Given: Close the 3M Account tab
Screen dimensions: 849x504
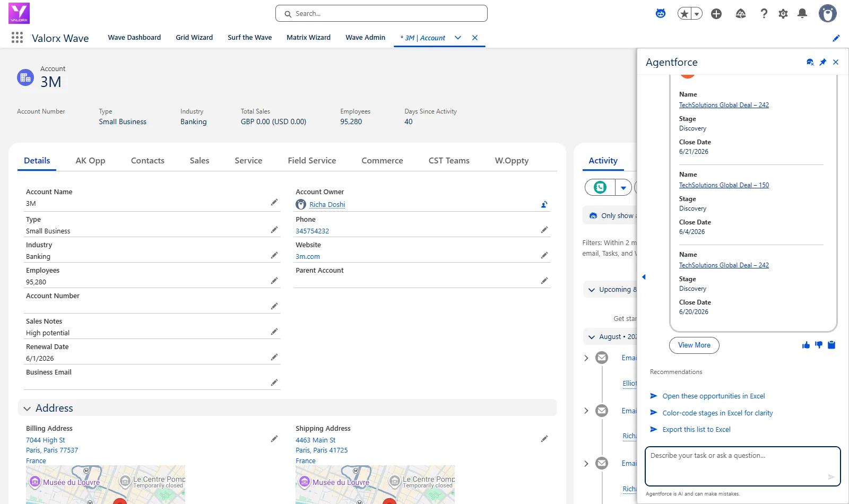Looking at the screenshot, I should pos(475,38).
